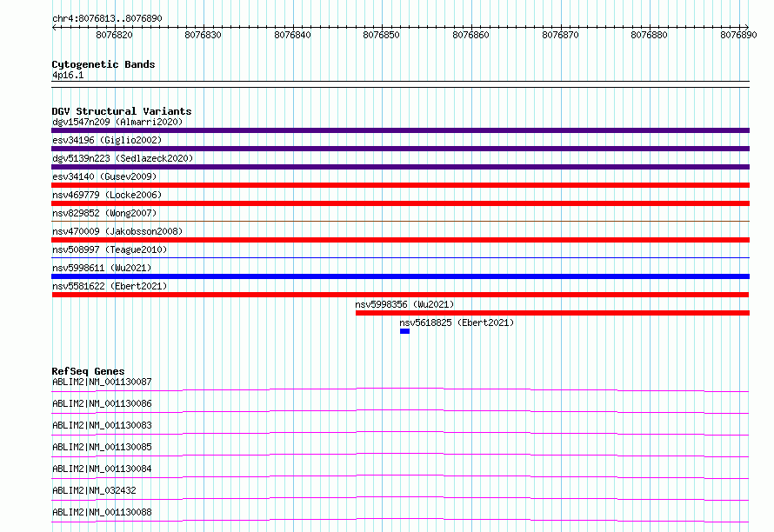Select the Cytogenetic Bands track heading
Viewport: 774px width, 532px height.
coord(103,64)
